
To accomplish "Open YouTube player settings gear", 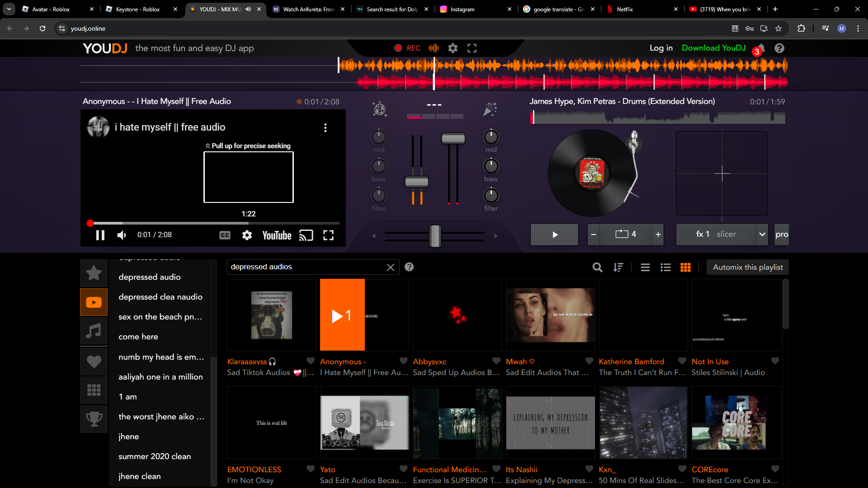I will [x=247, y=235].
